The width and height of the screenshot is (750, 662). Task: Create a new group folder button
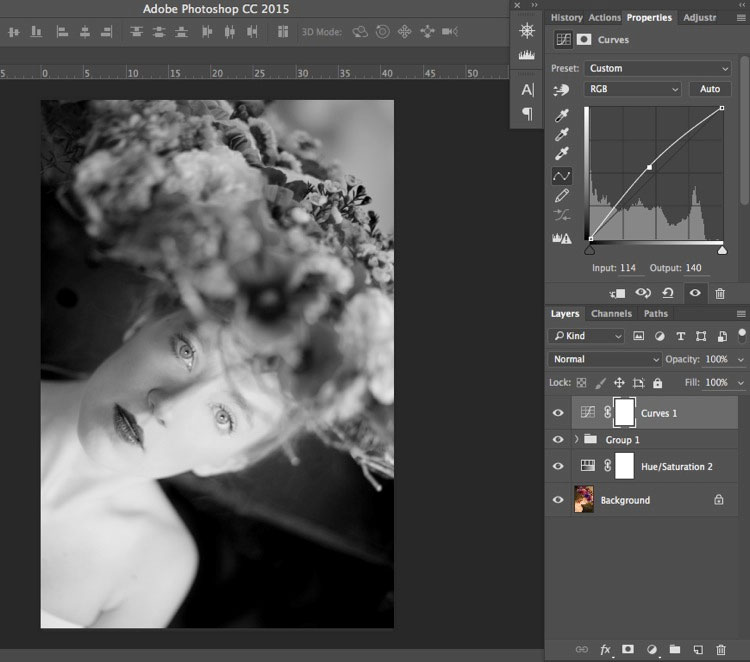click(675, 649)
